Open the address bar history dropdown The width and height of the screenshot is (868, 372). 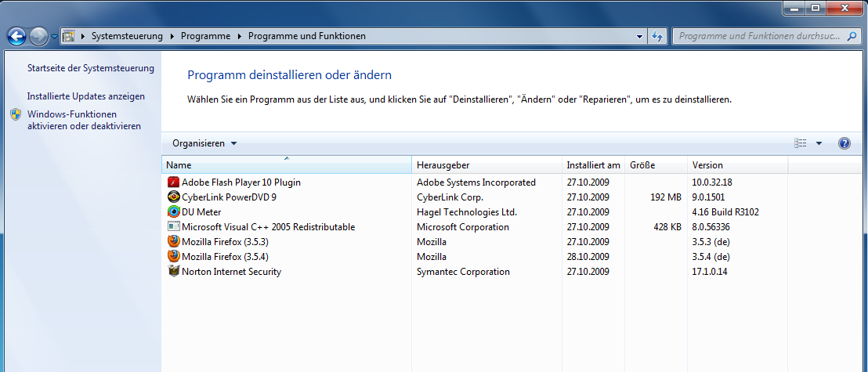[639, 36]
